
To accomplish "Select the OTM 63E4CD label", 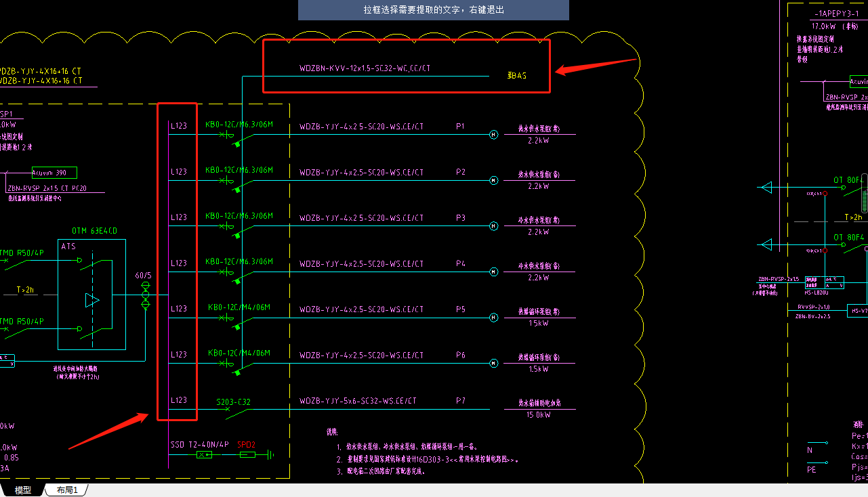I will point(95,231).
